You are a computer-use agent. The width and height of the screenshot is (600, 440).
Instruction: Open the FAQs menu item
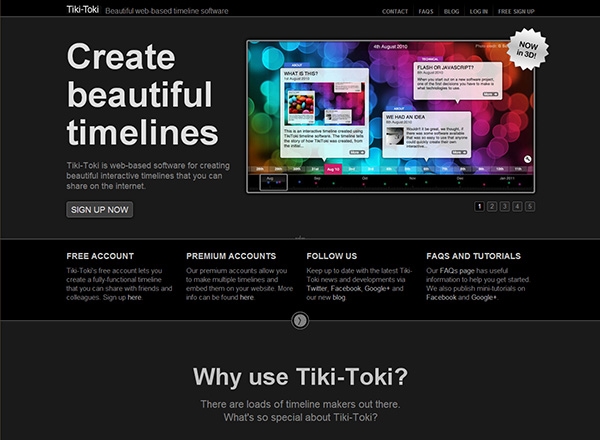point(426,11)
